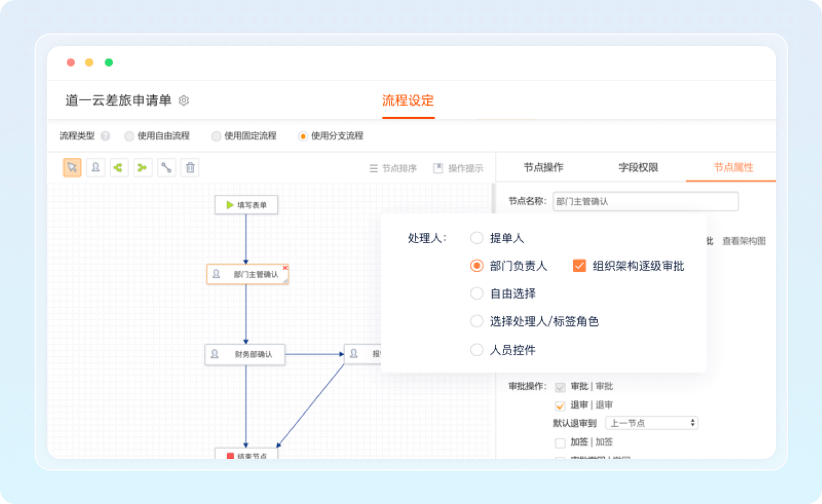822x504 pixels.
Task: Select the 财务部确认 node on canvas
Action: tap(246, 354)
